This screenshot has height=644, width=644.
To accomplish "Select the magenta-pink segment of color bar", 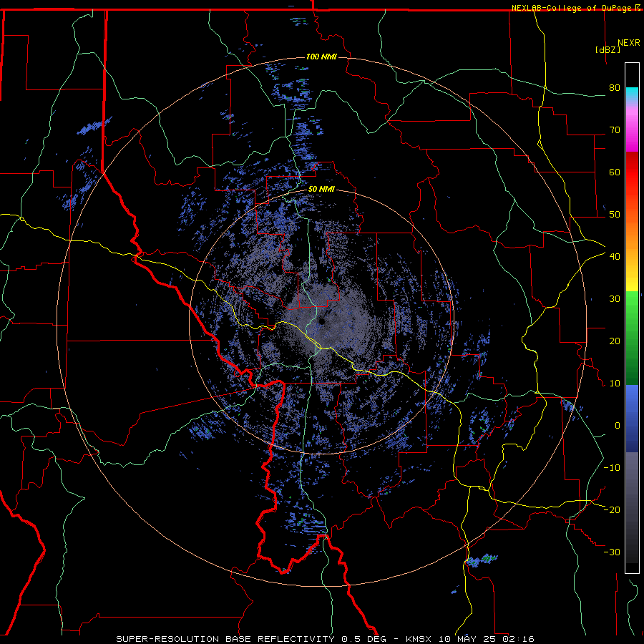I will (632, 127).
